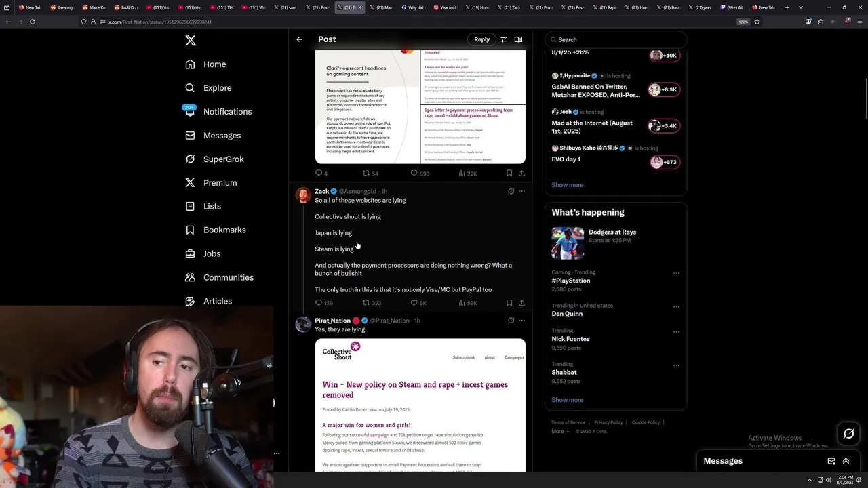
Task: Open Cookie Policy footer link
Action: [x=646, y=422]
